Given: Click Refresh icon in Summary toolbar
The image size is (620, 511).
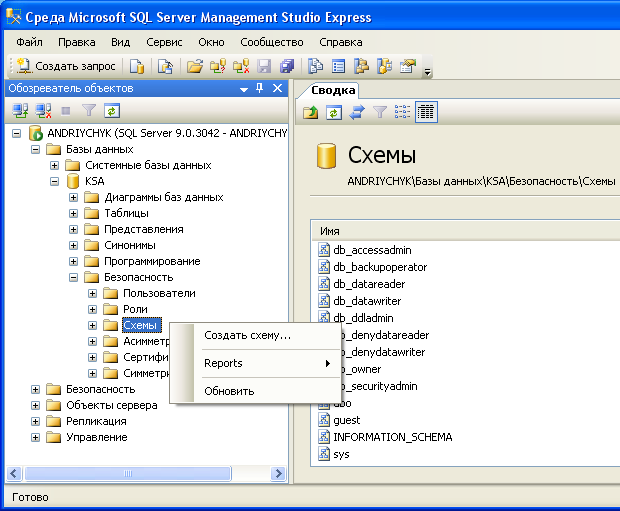Looking at the screenshot, I should 334,112.
